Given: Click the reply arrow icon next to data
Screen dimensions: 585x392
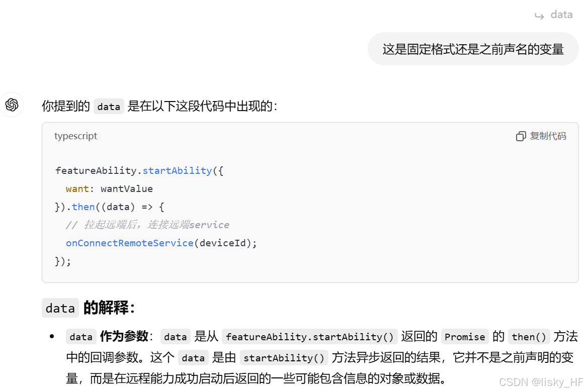Looking at the screenshot, I should coord(538,15).
